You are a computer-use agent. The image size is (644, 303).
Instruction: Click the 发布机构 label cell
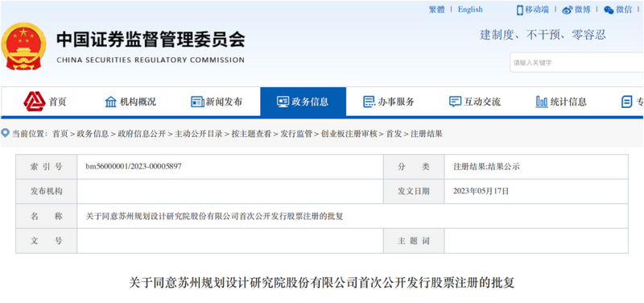(47, 191)
